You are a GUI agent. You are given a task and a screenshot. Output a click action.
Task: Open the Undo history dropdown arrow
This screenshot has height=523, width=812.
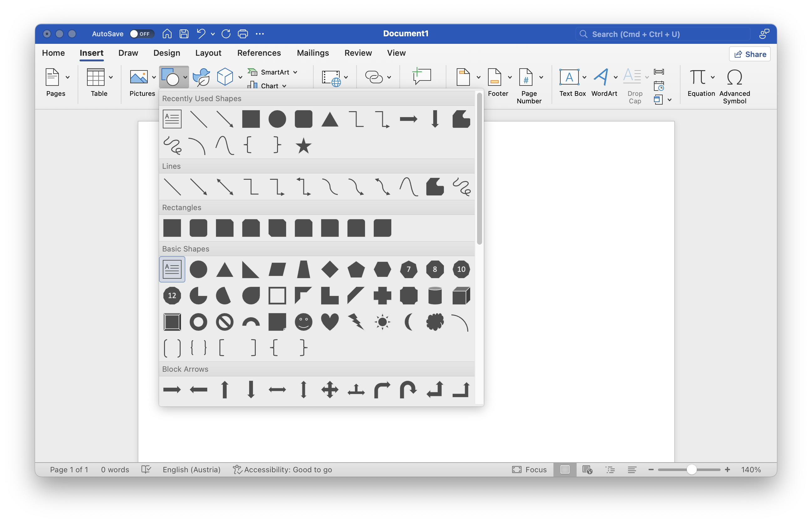[213, 34]
